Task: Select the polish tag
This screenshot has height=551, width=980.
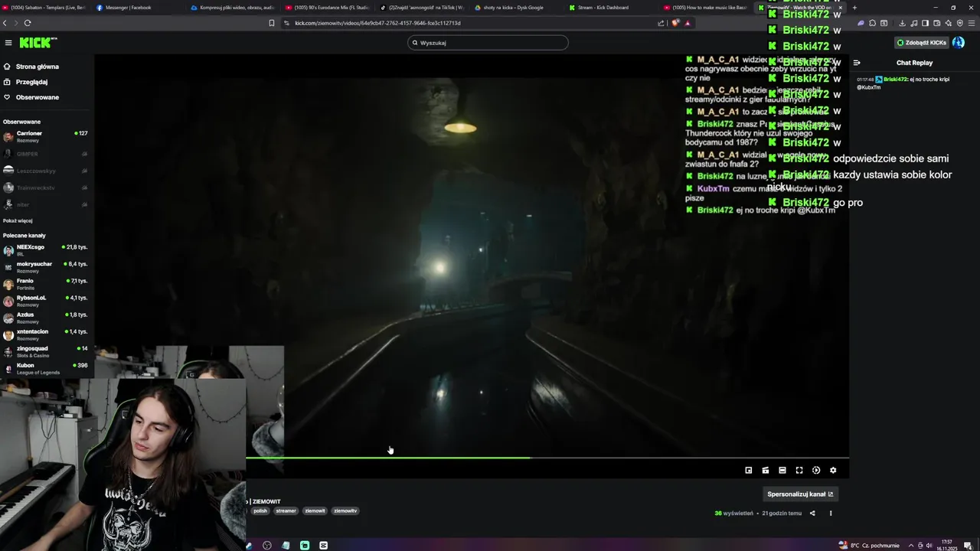Action: (260, 511)
